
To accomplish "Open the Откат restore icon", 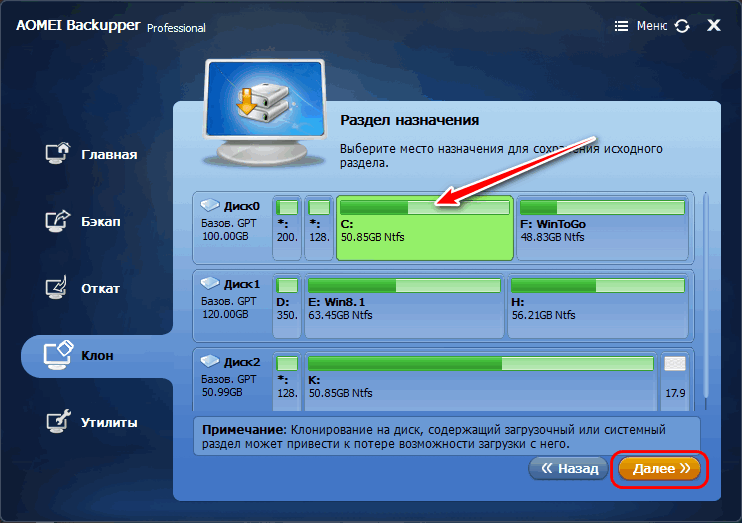I will pyautogui.click(x=57, y=288).
